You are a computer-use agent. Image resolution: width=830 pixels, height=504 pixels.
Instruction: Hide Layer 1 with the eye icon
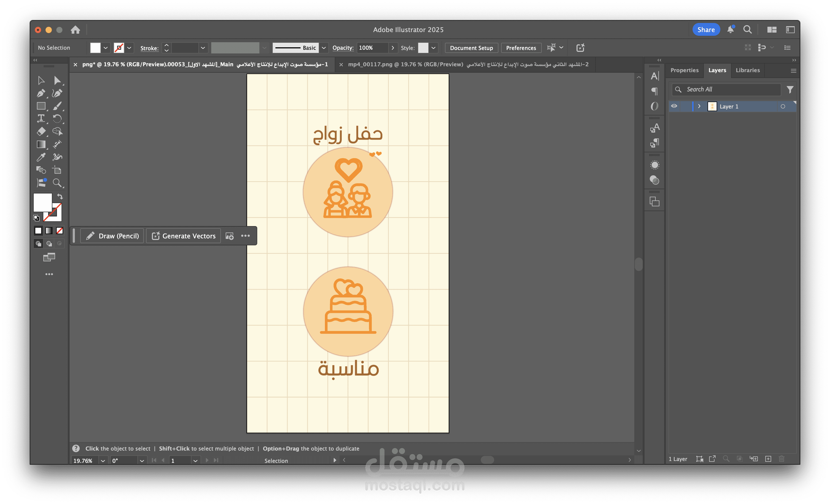(674, 106)
